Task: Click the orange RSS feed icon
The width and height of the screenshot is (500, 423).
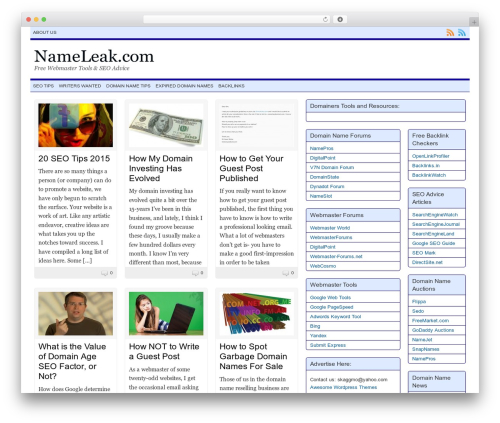Action: 450,32
